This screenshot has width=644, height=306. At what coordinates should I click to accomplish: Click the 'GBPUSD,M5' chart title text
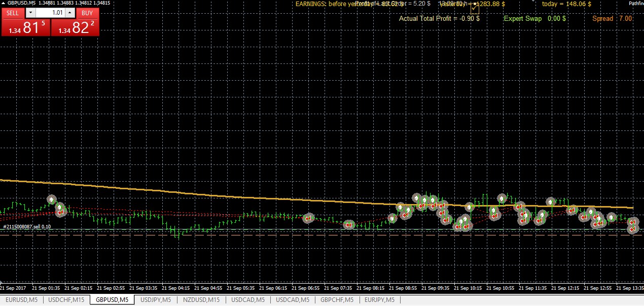(x=21, y=3)
